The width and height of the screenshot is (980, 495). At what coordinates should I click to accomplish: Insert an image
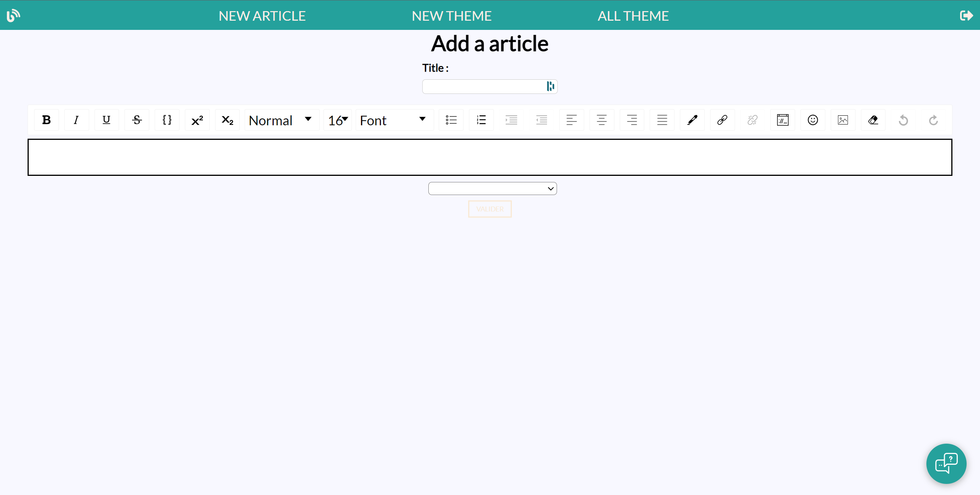pos(843,120)
